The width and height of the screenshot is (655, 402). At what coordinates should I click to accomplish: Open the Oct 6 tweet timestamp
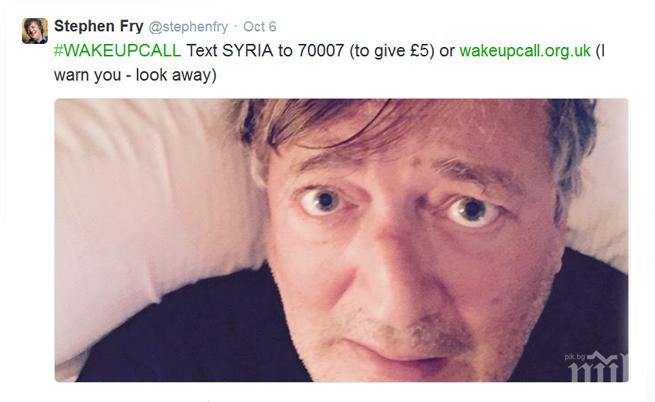click(x=259, y=27)
